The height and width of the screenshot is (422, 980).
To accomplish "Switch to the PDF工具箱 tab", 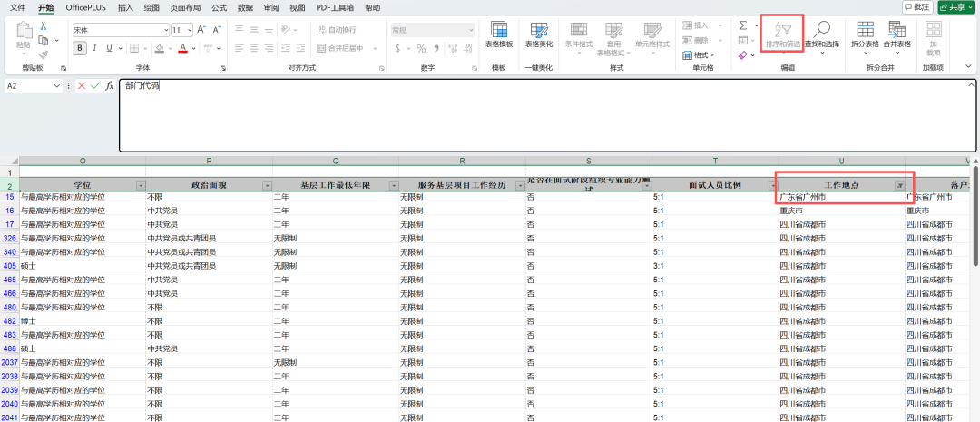I will [335, 7].
